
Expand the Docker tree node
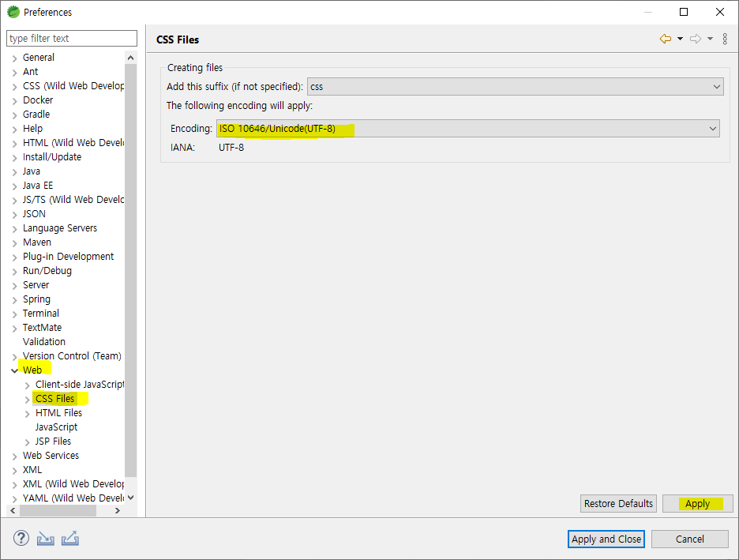(15, 100)
